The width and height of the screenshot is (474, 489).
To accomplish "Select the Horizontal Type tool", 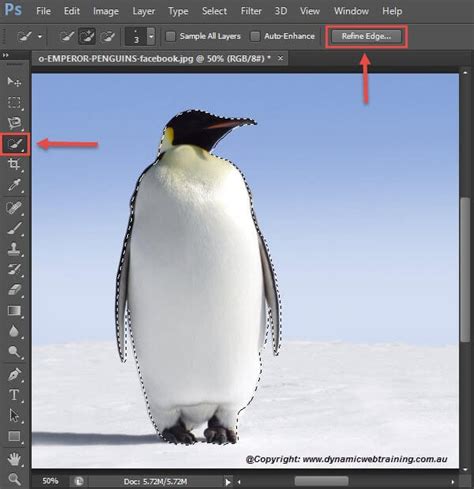I will pyautogui.click(x=14, y=395).
